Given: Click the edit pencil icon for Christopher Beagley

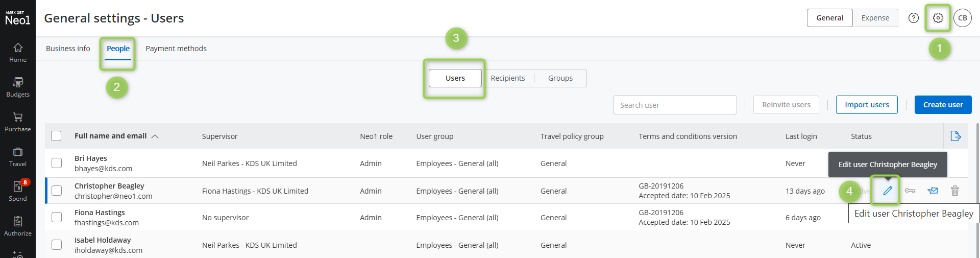Looking at the screenshot, I should [x=888, y=191].
